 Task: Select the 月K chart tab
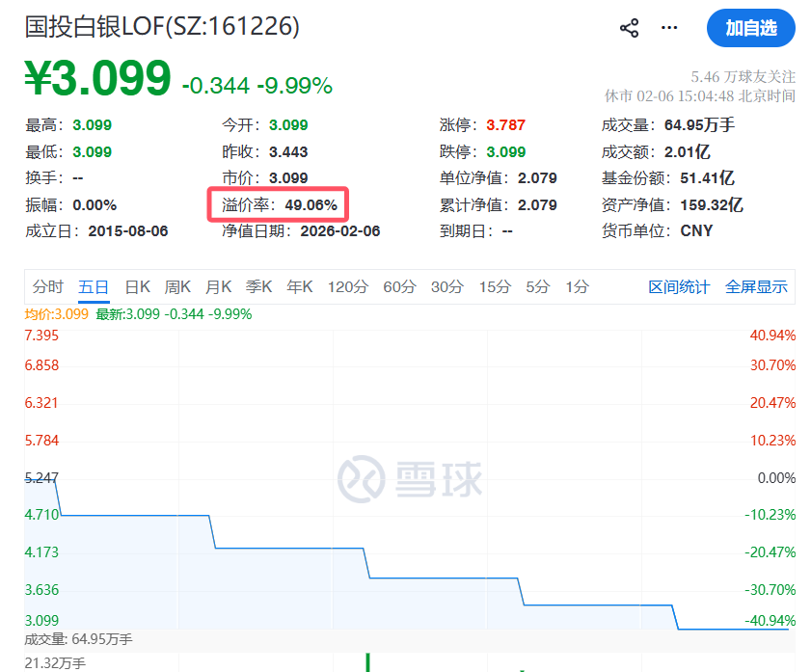(219, 286)
